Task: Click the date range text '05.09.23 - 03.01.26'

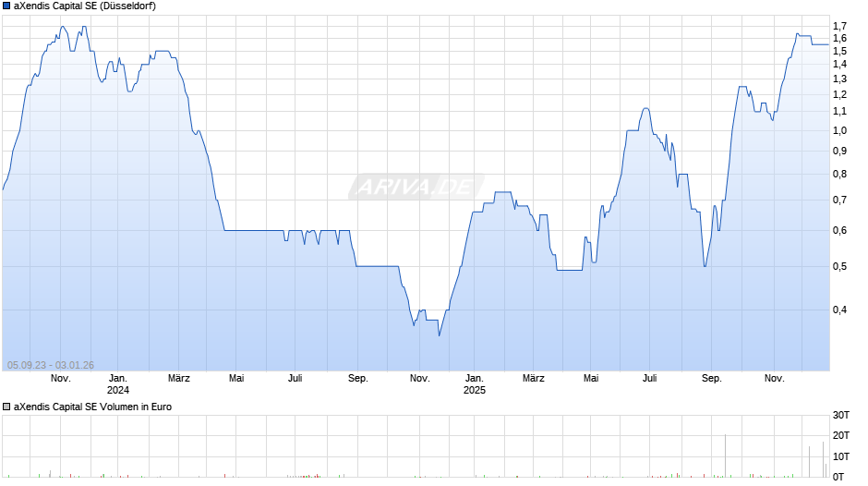Action: click(x=51, y=365)
